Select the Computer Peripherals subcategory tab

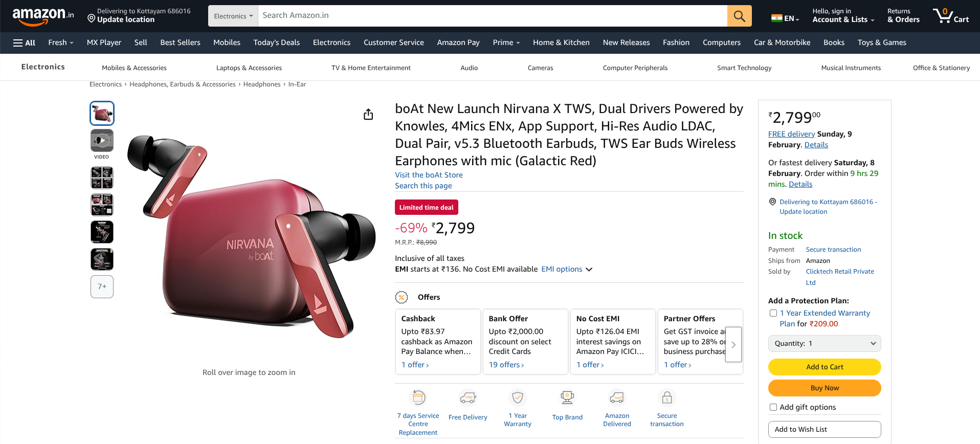(x=635, y=68)
